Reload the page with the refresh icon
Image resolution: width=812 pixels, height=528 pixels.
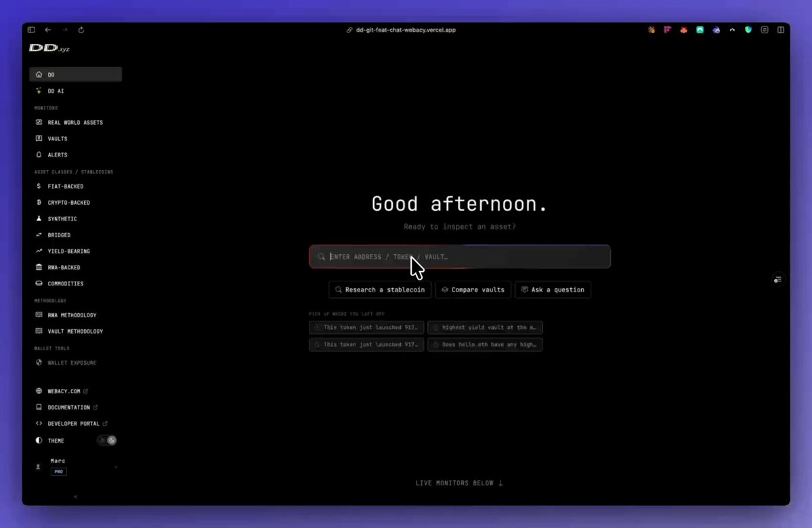point(81,30)
